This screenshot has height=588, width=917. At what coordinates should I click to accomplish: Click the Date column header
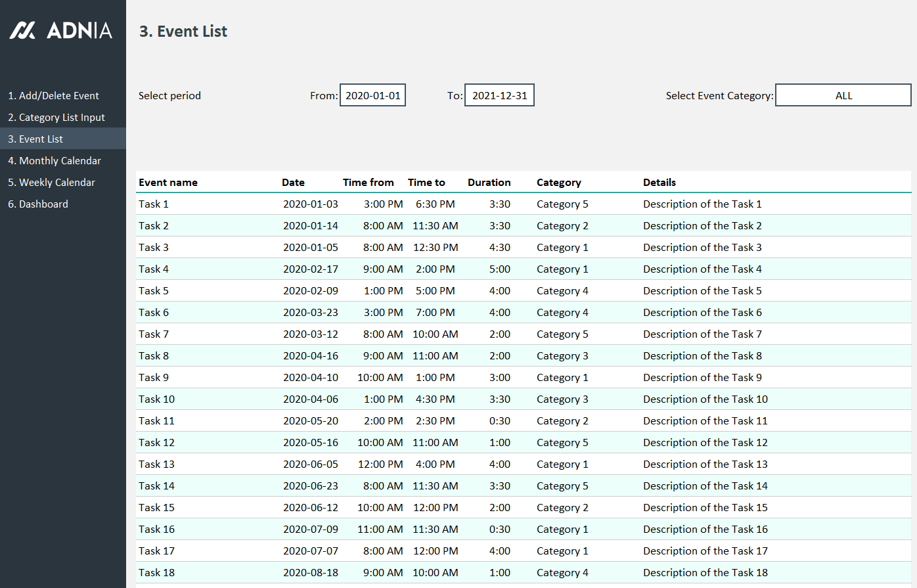tap(293, 182)
